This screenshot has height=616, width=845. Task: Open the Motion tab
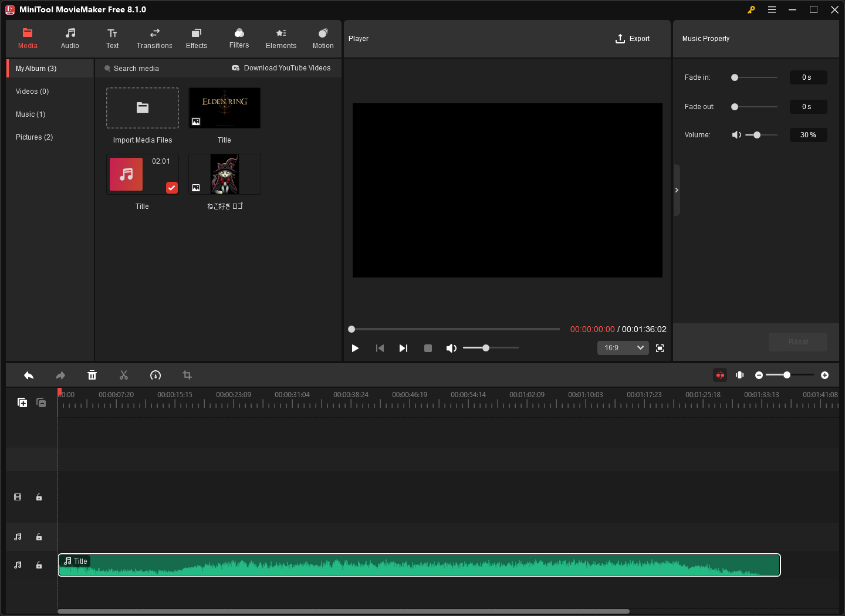323,39
